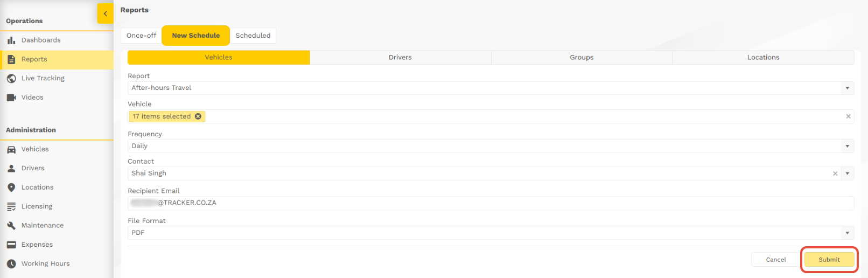Clear the Contact field selection
This screenshot has height=278, width=868.
(x=835, y=173)
